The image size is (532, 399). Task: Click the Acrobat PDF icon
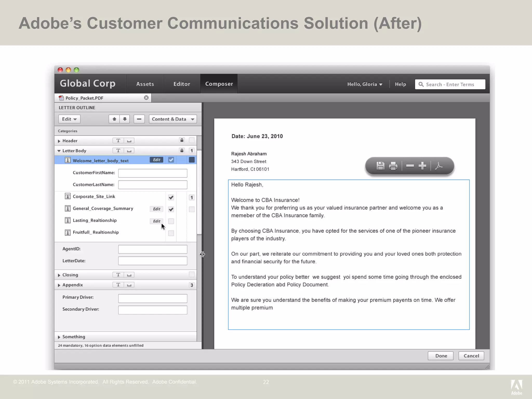439,165
